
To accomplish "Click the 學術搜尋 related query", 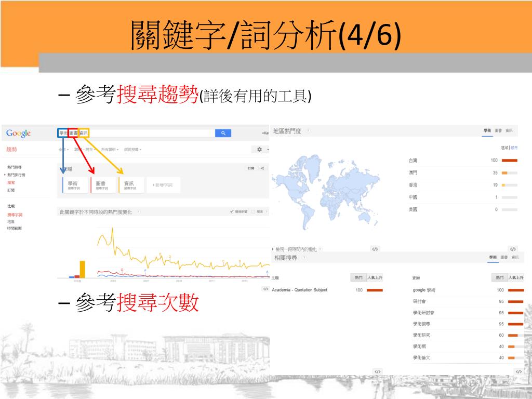I will pyautogui.click(x=421, y=324).
